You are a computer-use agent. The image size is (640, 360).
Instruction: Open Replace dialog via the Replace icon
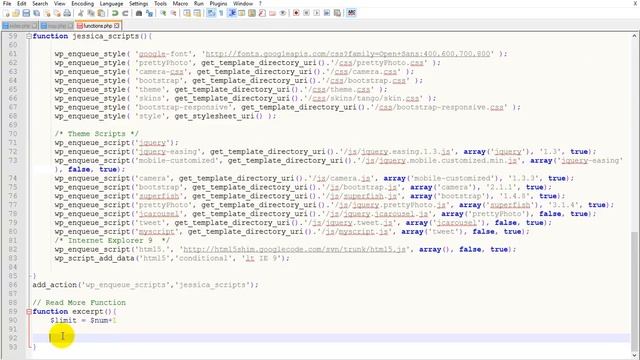pyautogui.click(x=149, y=13)
